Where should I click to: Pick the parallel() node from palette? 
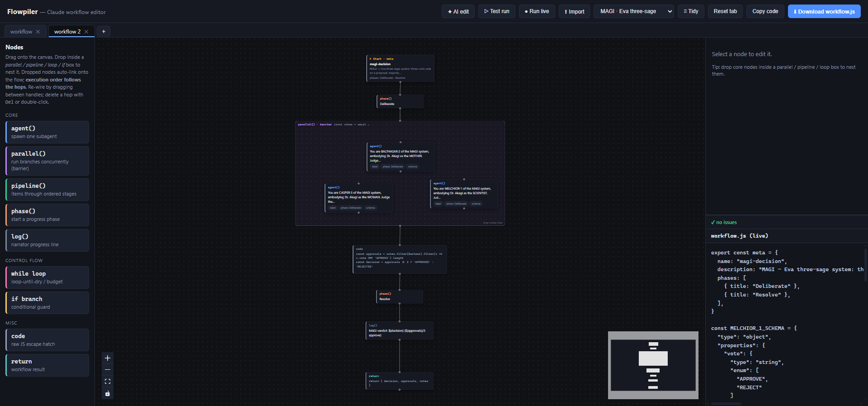click(x=47, y=161)
